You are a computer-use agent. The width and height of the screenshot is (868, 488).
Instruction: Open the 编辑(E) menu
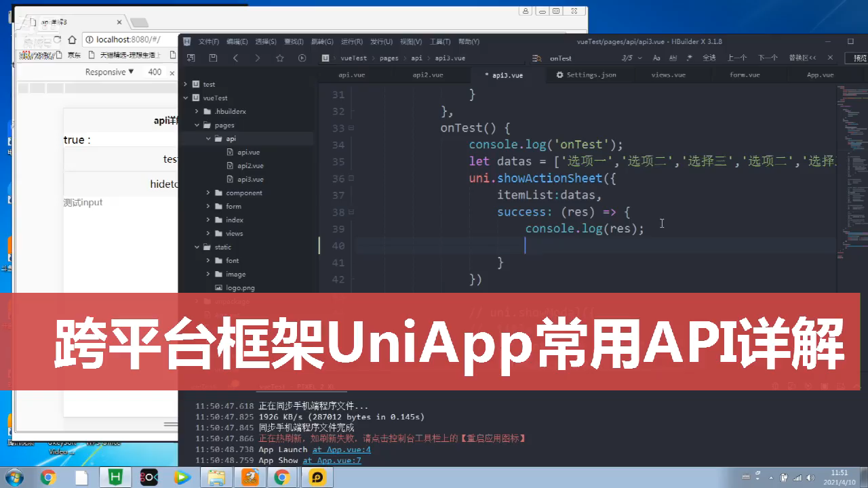pos(237,41)
